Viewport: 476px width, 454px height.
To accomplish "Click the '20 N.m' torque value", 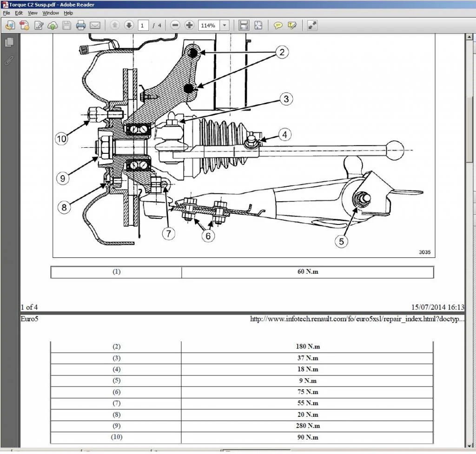I will click(x=308, y=415).
